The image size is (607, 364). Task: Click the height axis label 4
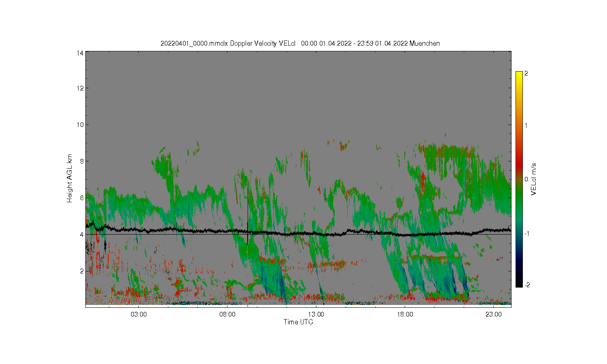click(82, 234)
